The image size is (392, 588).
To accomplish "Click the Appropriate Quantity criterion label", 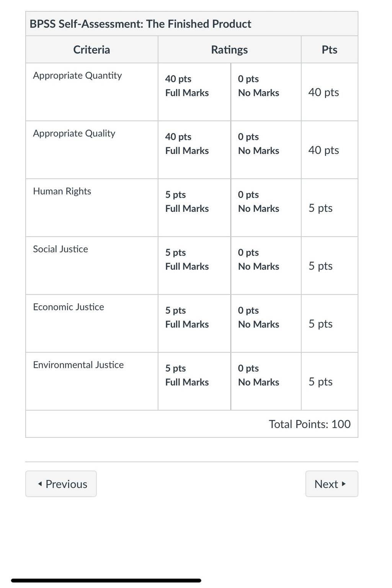I will (x=77, y=75).
